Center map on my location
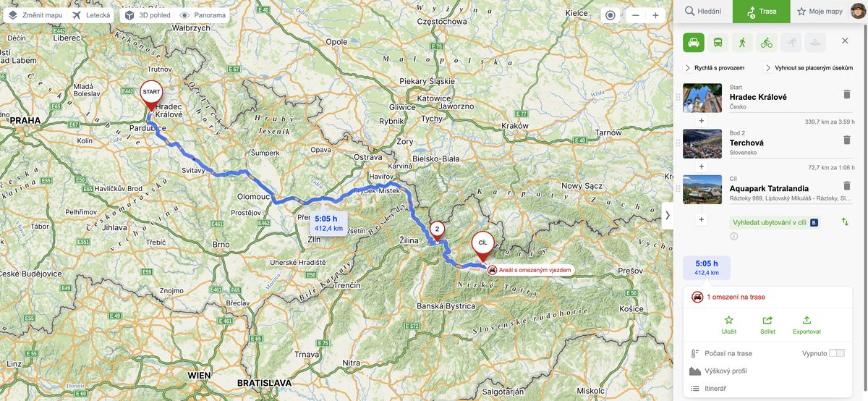 click(610, 15)
